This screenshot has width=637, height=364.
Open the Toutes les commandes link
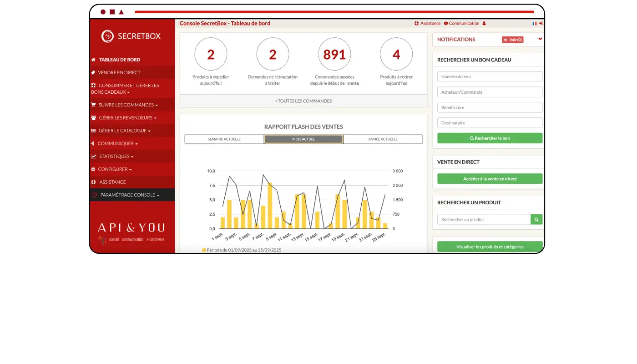(303, 101)
